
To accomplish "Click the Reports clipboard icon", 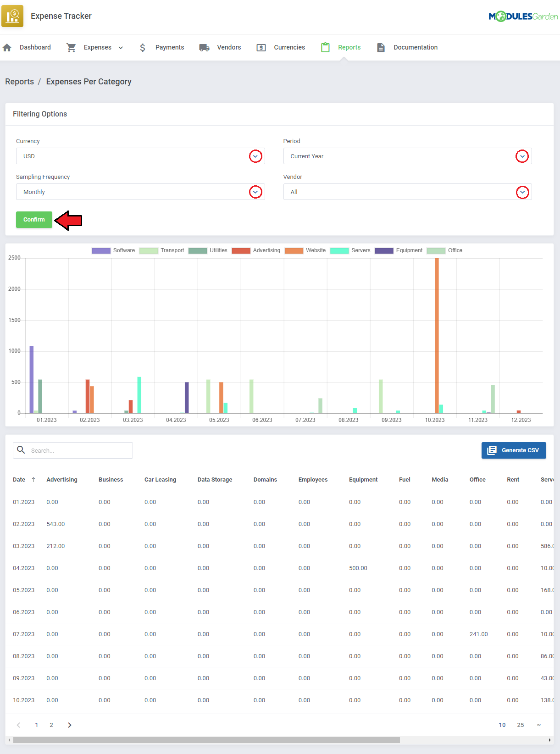I will coord(325,47).
